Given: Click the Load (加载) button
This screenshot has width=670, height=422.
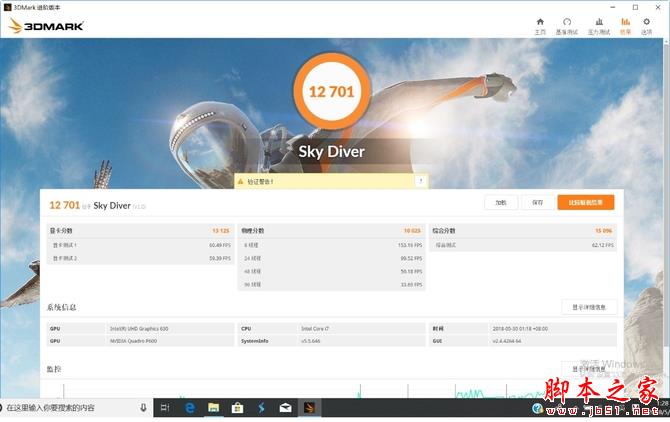Looking at the screenshot, I should [501, 202].
